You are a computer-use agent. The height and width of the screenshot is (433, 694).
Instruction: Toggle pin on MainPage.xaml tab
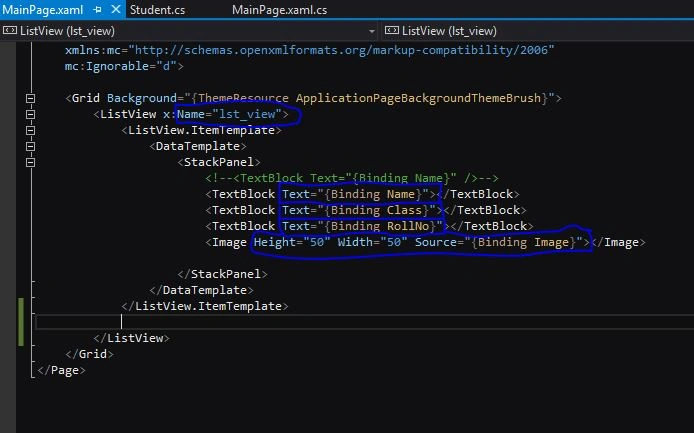coord(97,10)
